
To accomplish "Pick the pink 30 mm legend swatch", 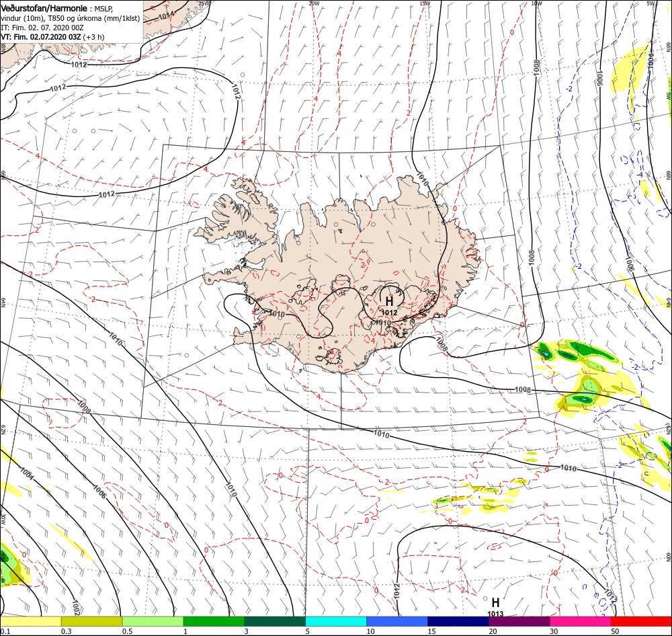I will [581, 621].
